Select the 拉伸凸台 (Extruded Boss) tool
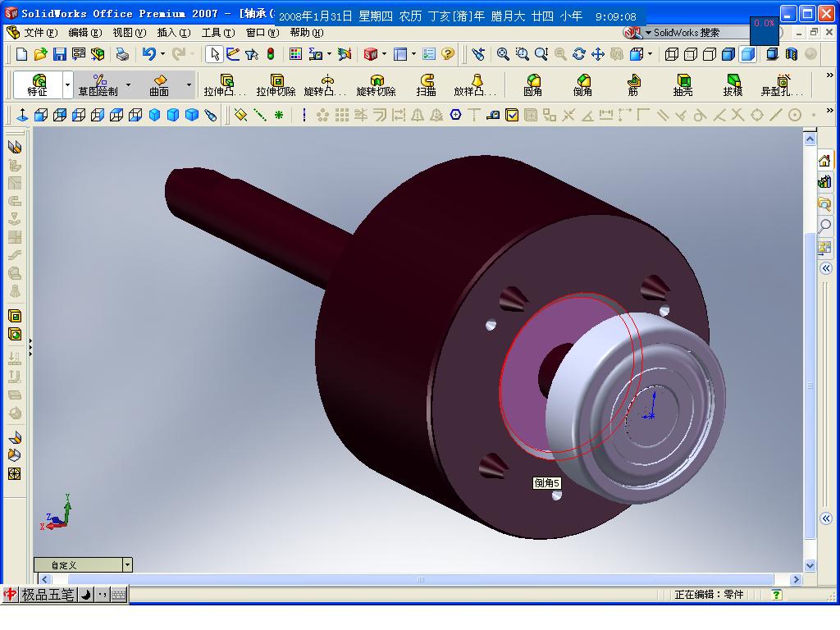The image size is (840, 630). pos(225,85)
